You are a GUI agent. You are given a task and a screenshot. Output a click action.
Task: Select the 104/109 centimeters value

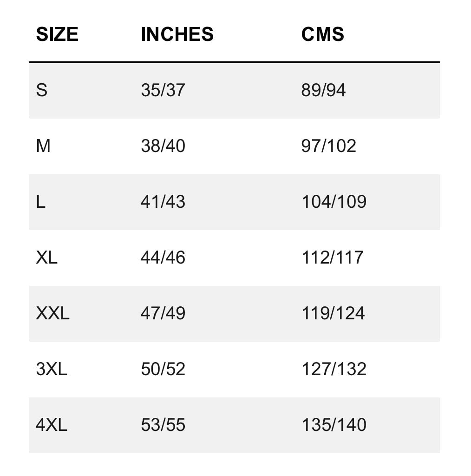click(334, 202)
